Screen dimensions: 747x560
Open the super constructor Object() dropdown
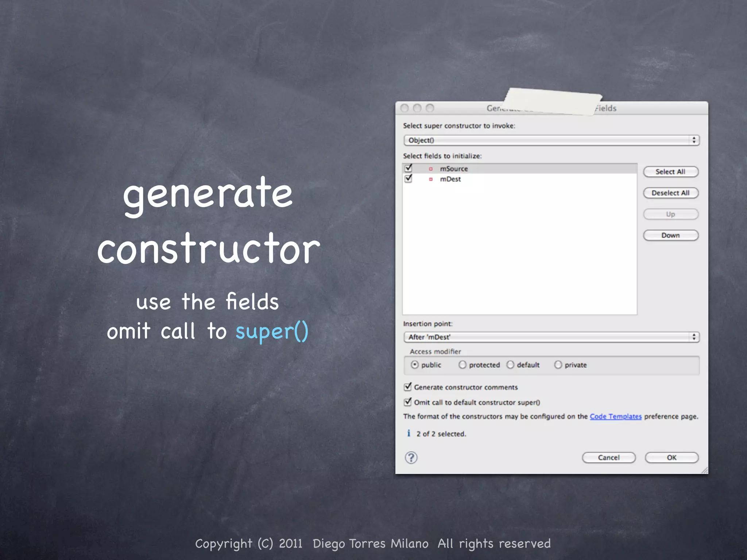click(551, 140)
